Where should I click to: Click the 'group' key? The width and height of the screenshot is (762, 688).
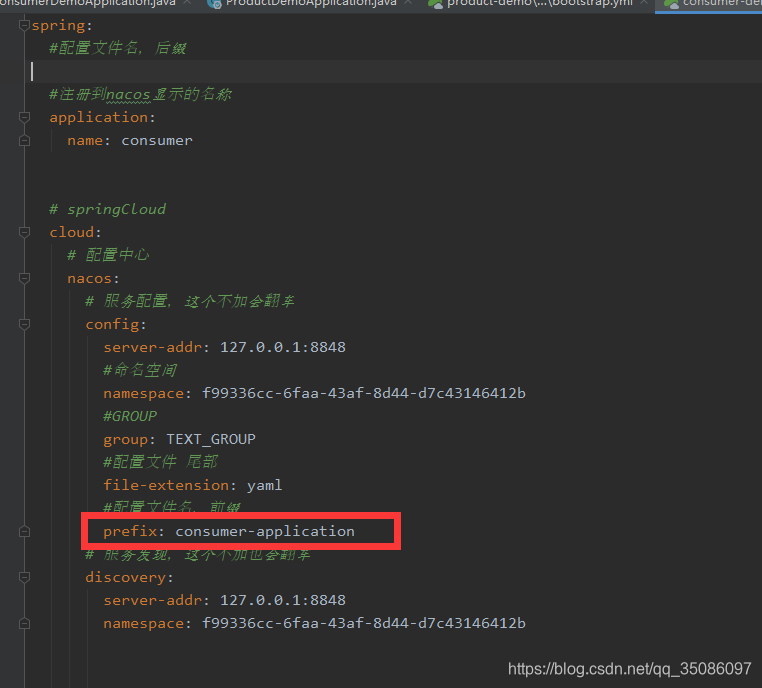[125, 440]
